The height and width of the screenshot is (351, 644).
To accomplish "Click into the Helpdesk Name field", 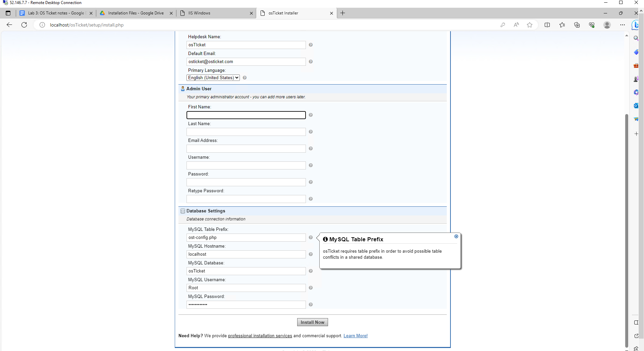I will pyautogui.click(x=246, y=45).
